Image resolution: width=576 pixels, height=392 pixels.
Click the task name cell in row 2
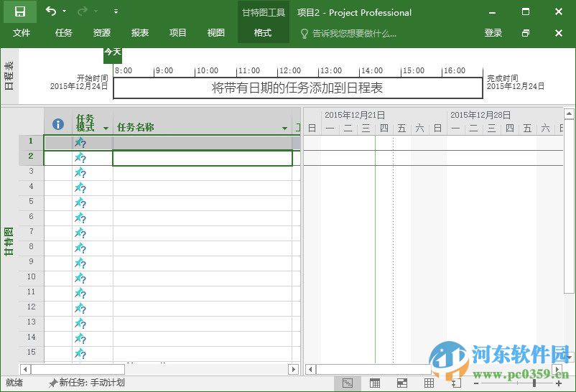pyautogui.click(x=203, y=158)
